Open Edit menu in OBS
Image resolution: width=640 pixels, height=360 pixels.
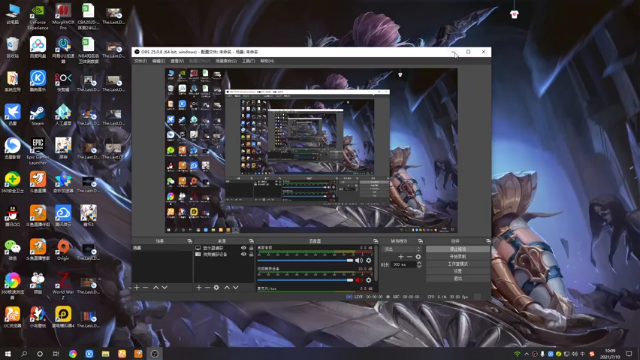coord(158,61)
